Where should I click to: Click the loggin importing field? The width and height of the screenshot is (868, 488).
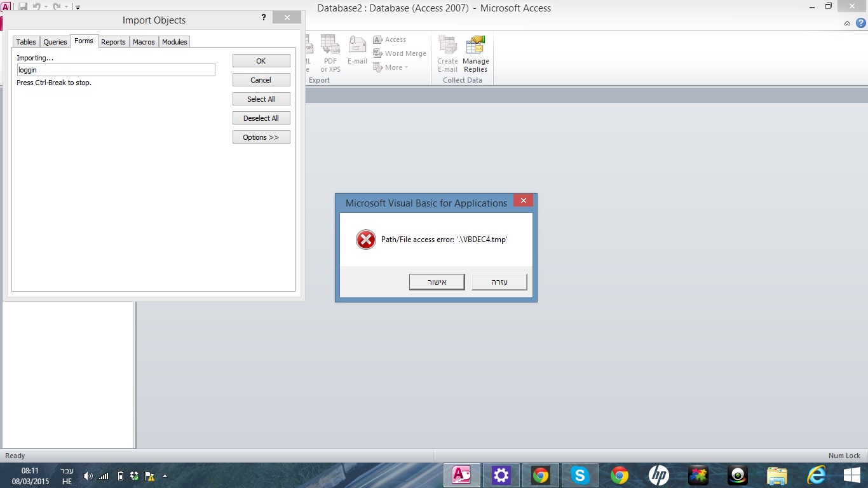116,70
